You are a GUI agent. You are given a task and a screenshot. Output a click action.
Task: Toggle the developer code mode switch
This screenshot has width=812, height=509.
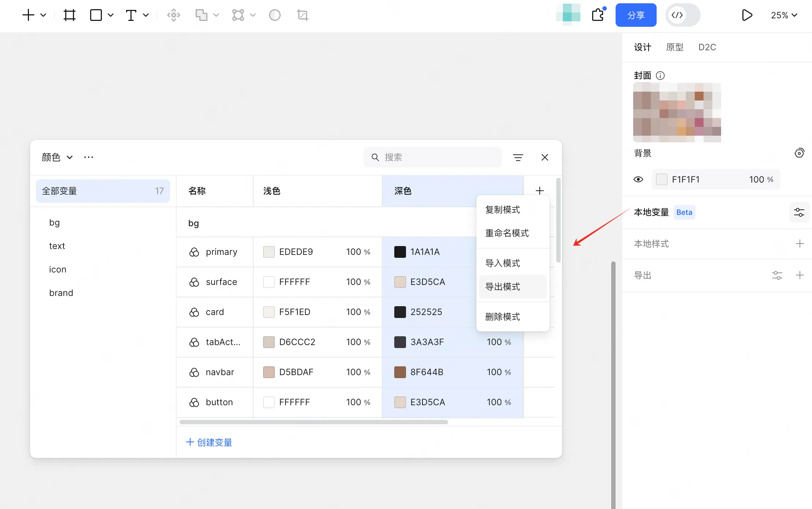(x=683, y=15)
